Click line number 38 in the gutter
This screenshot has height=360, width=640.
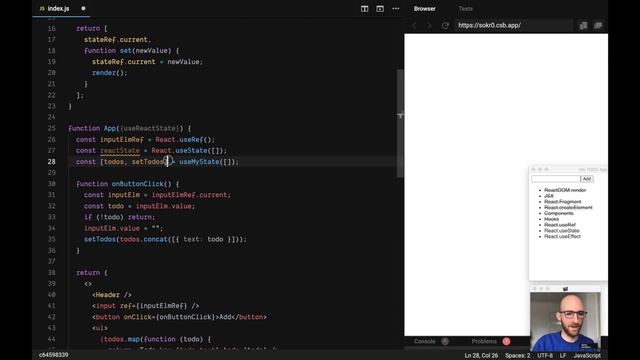51,273
